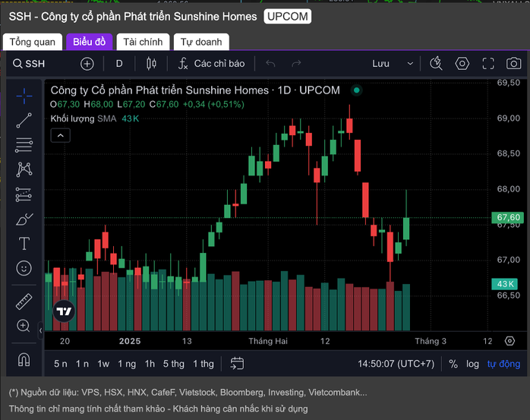The height and width of the screenshot is (420, 530).
Task: Click the green market status dot
Action: 356,90
